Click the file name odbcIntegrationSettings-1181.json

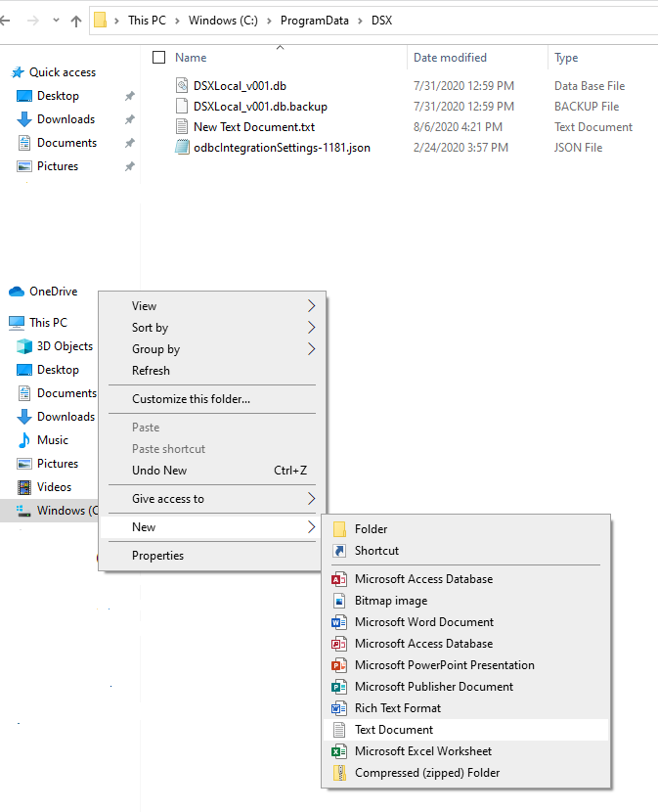(x=282, y=148)
